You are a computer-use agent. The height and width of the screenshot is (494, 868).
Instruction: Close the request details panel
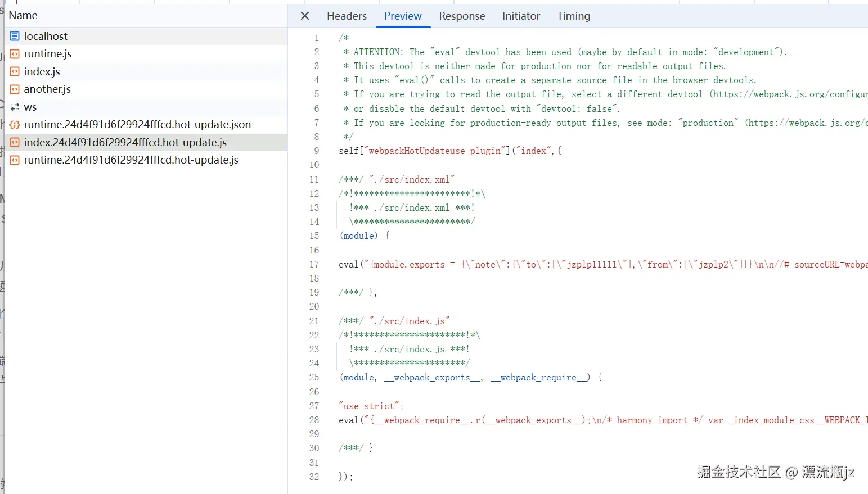tap(305, 16)
